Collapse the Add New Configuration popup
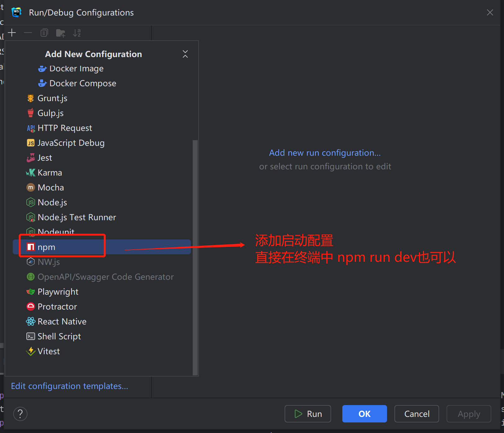The height and width of the screenshot is (433, 504). click(x=185, y=54)
